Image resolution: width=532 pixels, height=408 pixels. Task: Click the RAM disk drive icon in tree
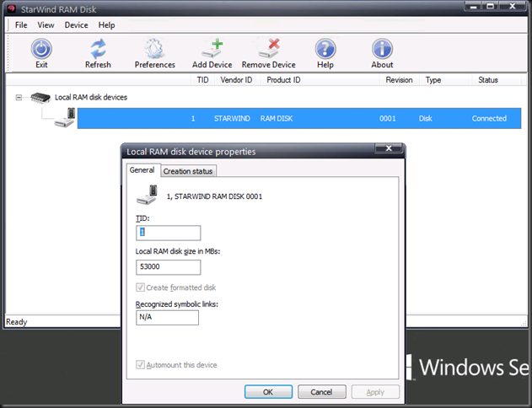[65, 118]
